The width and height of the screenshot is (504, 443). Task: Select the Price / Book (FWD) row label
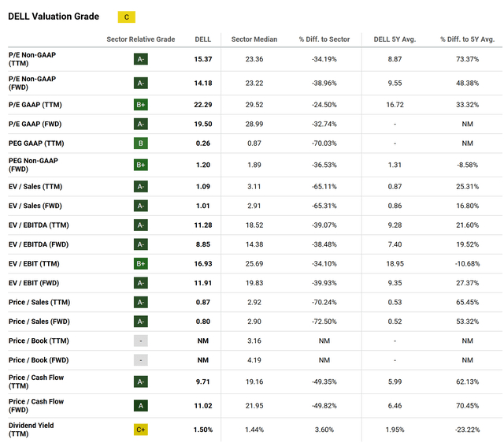(x=39, y=360)
